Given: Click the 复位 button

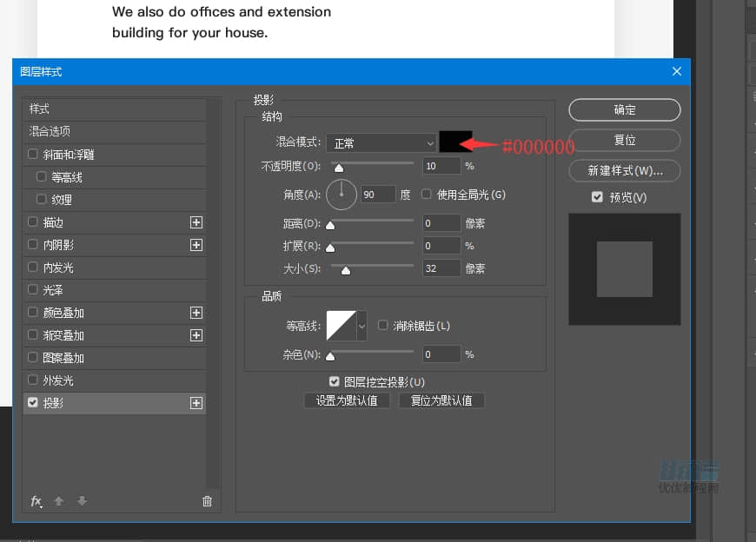Looking at the screenshot, I should pyautogui.click(x=625, y=140).
